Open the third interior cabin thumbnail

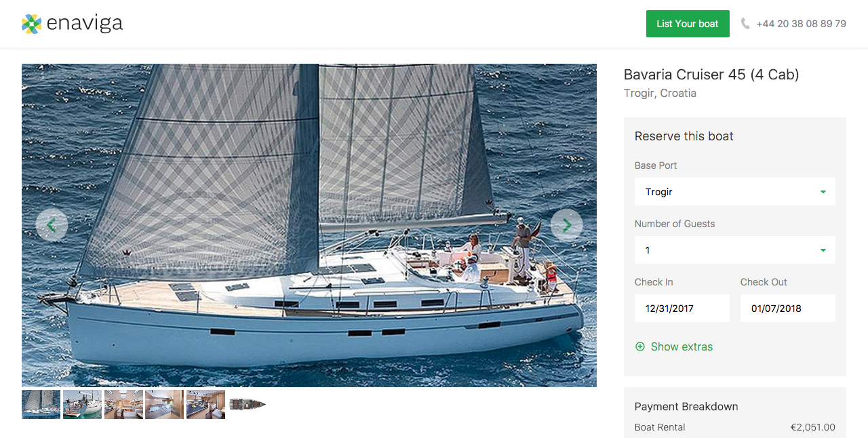click(123, 404)
